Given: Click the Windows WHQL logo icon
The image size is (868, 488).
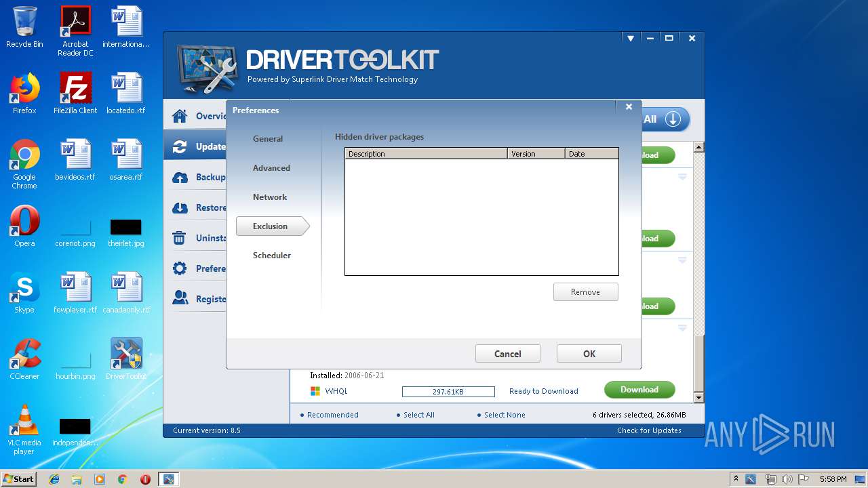Looking at the screenshot, I should 315,391.
